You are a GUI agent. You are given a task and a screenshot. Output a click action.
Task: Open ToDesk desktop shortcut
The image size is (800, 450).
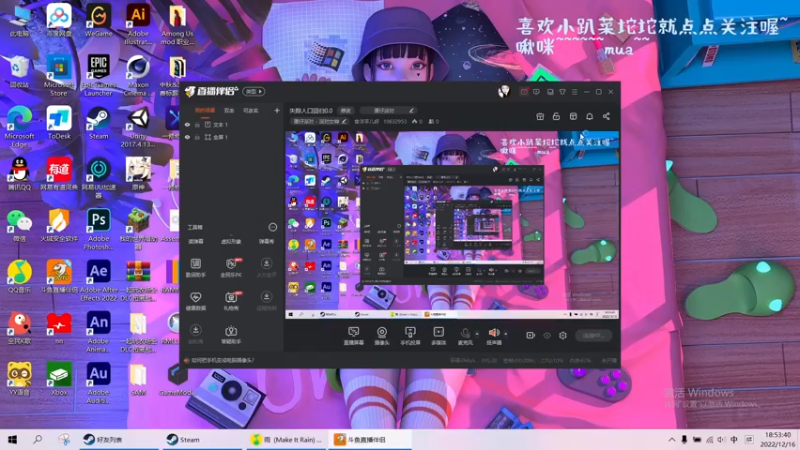(x=59, y=124)
